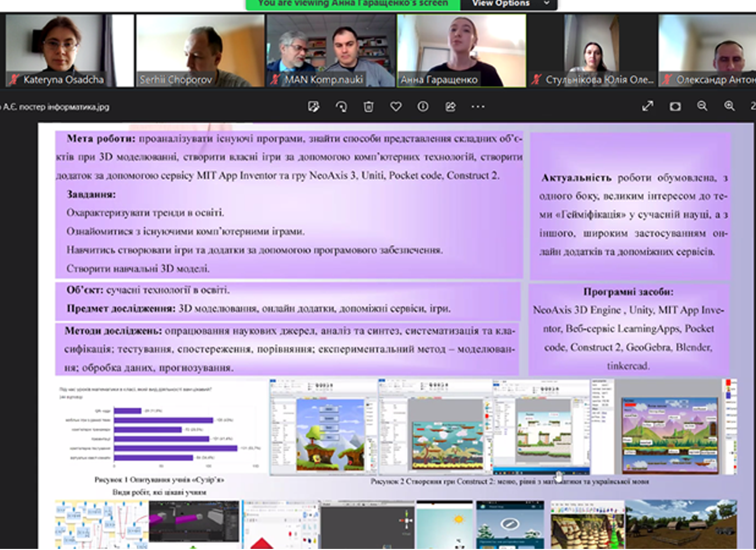This screenshot has width=756, height=550.
Task: Click the share icon in the photo toolbar
Action: [x=450, y=106]
